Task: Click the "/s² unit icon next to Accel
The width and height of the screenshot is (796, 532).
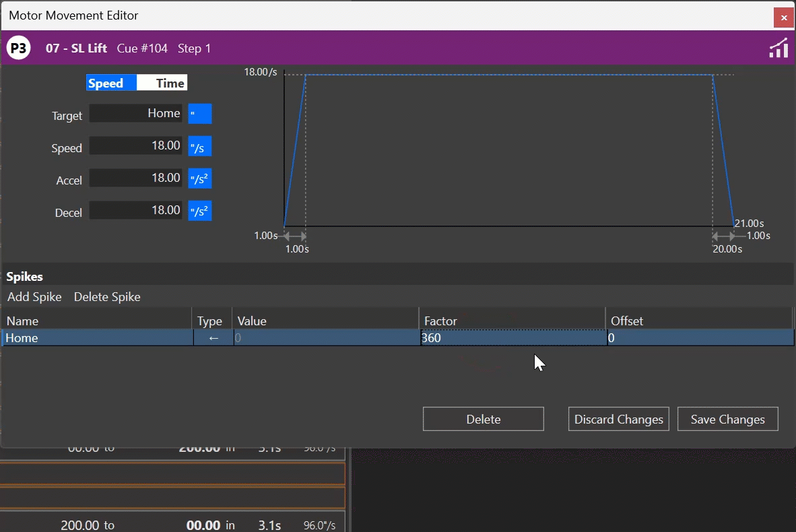Action: click(199, 178)
